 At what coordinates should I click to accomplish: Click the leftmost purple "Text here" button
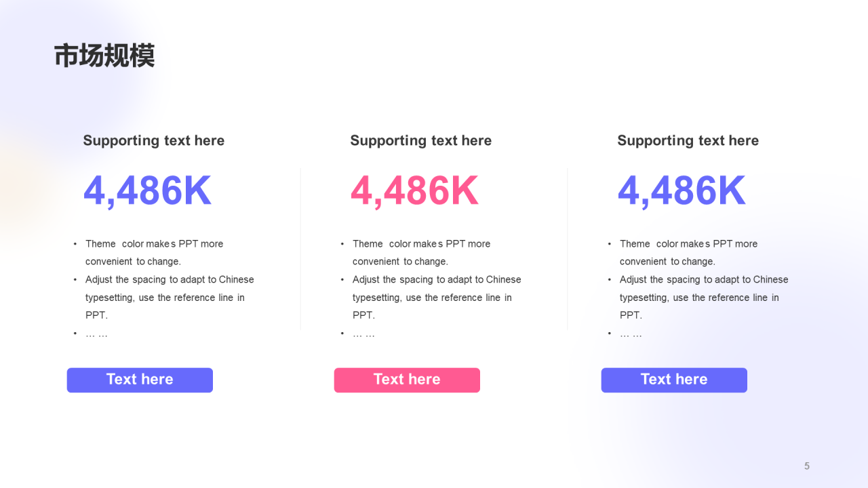point(140,380)
